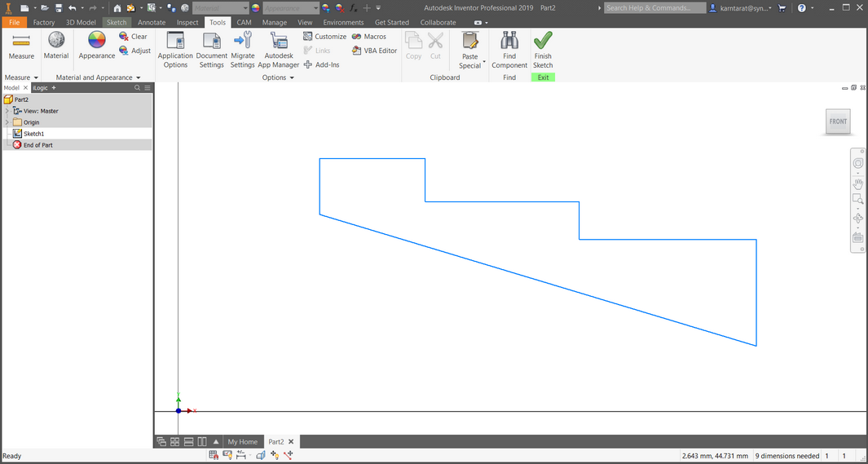Open the Measure tool

(21, 46)
